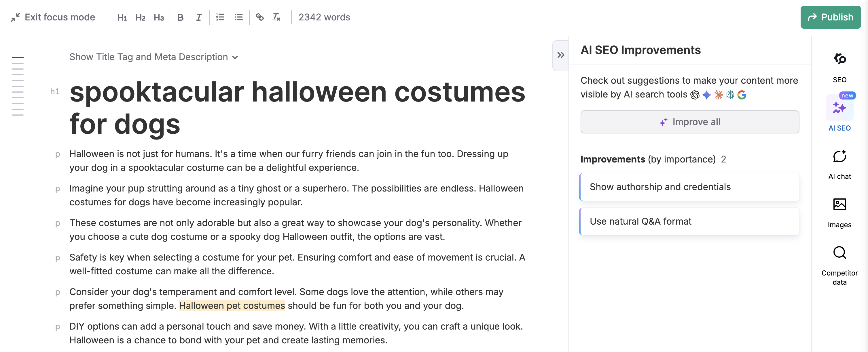
Task: Exit focus mode
Action: 53,17
